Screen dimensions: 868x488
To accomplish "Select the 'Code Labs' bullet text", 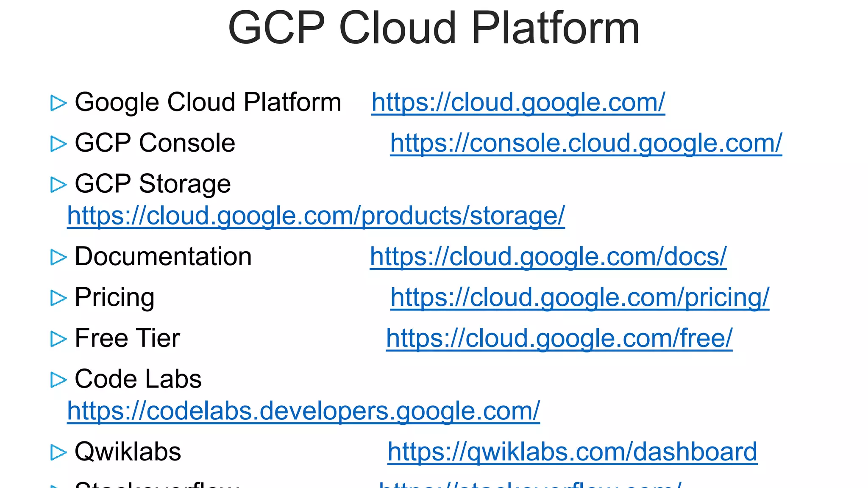I will click(x=138, y=379).
